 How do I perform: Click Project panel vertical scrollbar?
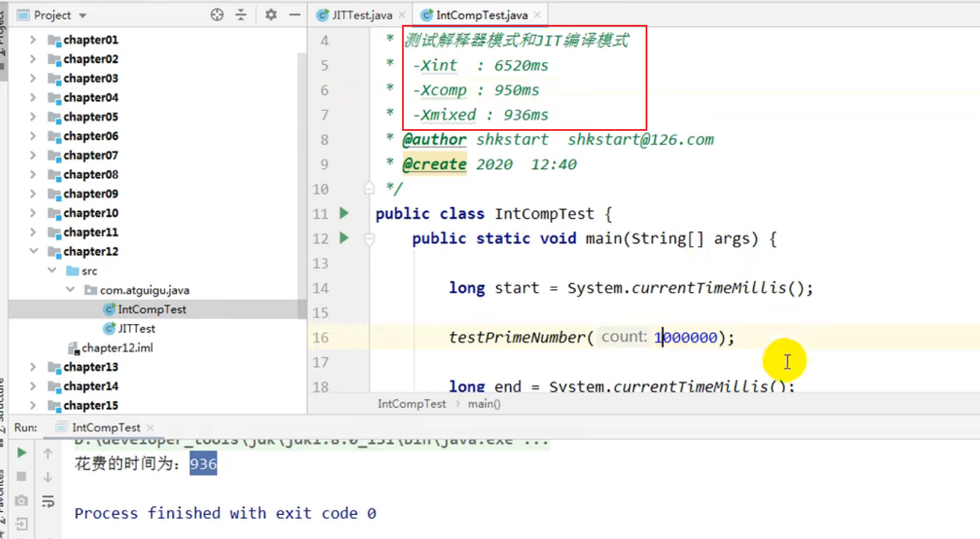click(301, 185)
